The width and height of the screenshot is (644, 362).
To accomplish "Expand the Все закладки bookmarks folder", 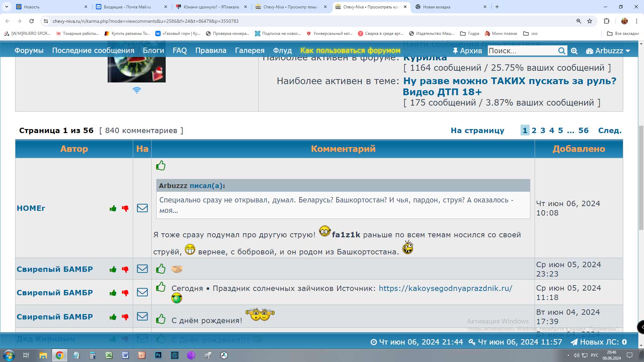I will point(623,34).
